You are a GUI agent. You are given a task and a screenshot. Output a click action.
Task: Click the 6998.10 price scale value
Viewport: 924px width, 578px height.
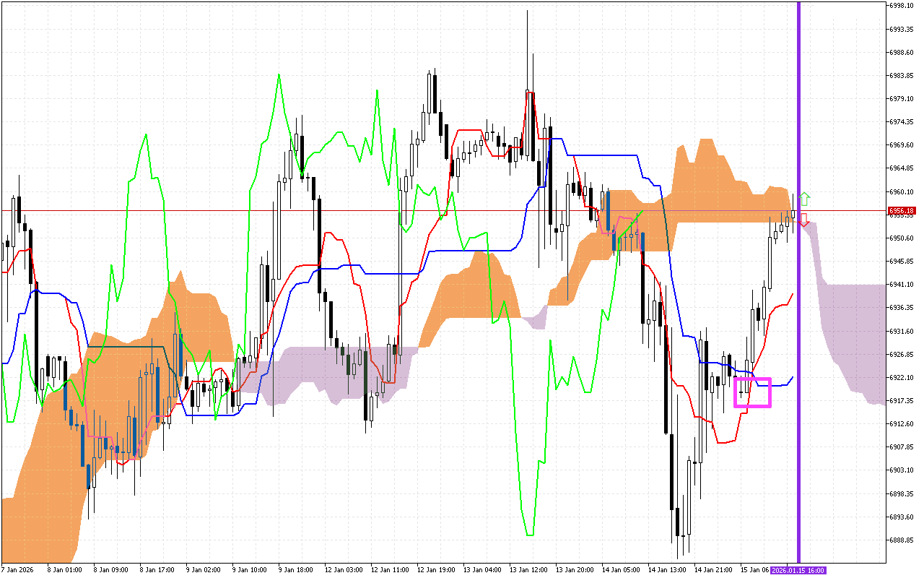click(x=900, y=7)
